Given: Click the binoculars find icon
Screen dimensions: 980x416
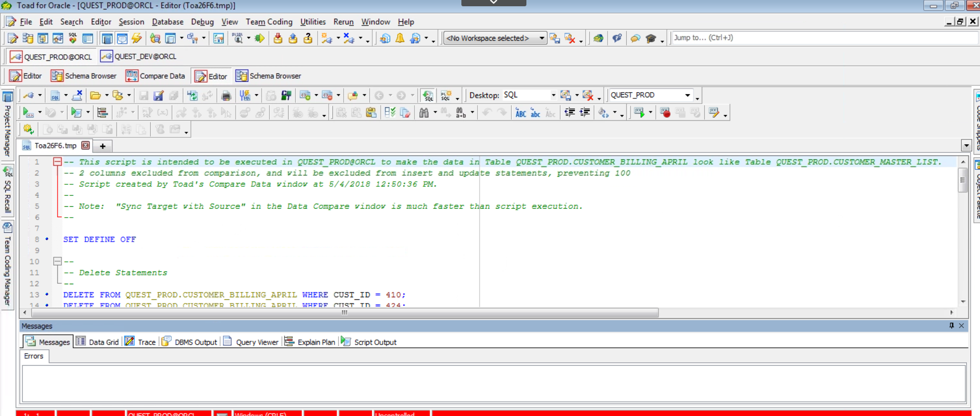Looking at the screenshot, I should pyautogui.click(x=424, y=112).
